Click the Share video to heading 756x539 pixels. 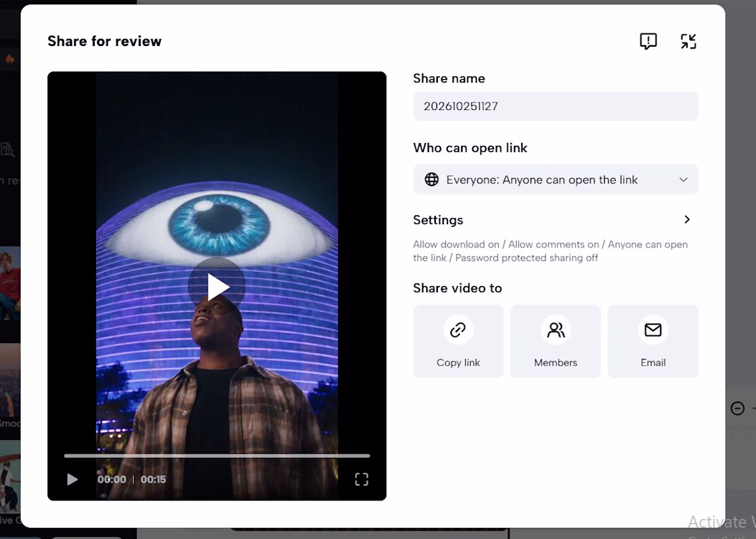click(458, 288)
